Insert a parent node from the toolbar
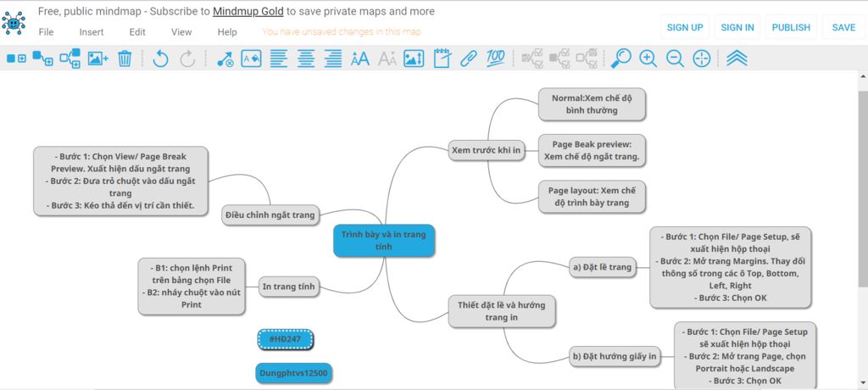The height and width of the screenshot is (390, 868). click(70, 58)
